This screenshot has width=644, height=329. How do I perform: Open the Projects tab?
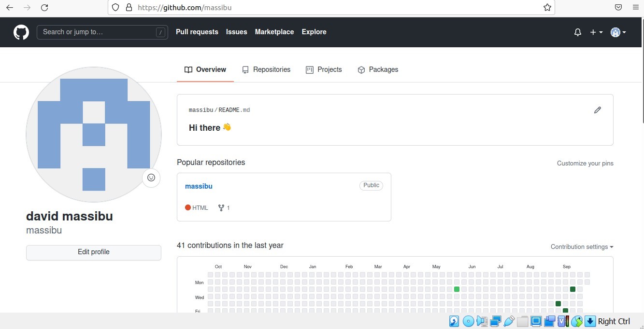point(324,69)
